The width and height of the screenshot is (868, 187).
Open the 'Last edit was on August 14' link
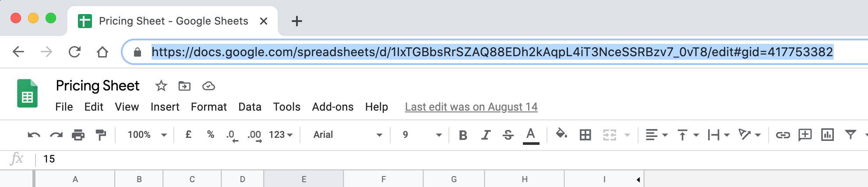[x=471, y=107]
